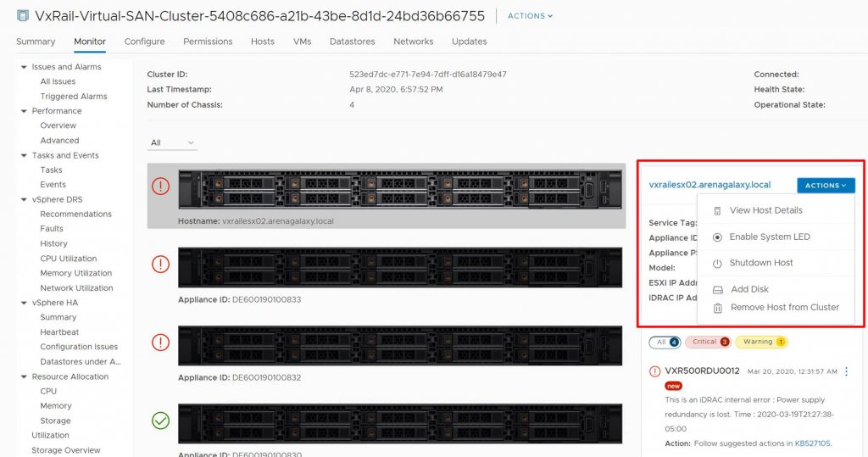Click the cluster icon beside the VxRail title

(23, 15)
